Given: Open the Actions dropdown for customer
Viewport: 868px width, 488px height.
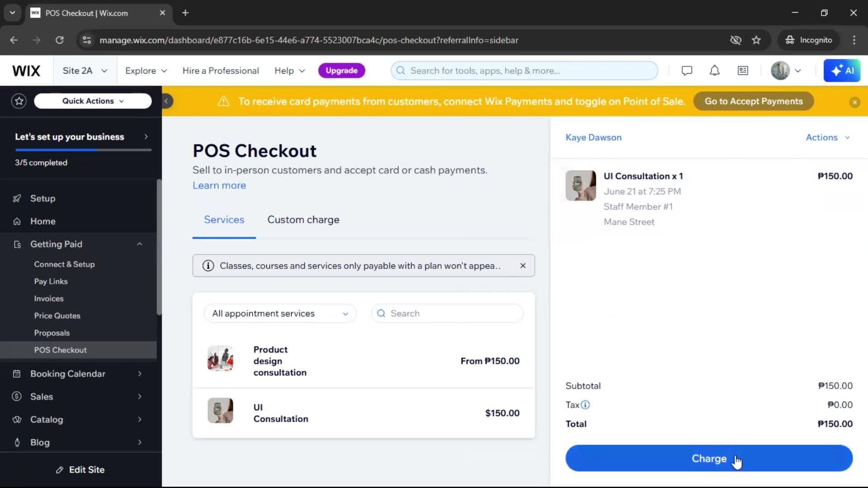Looking at the screenshot, I should point(828,137).
